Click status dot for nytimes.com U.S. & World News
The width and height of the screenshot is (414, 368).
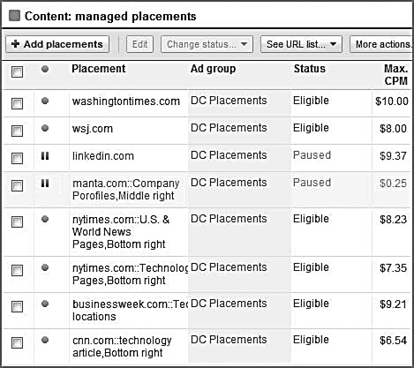click(x=45, y=219)
